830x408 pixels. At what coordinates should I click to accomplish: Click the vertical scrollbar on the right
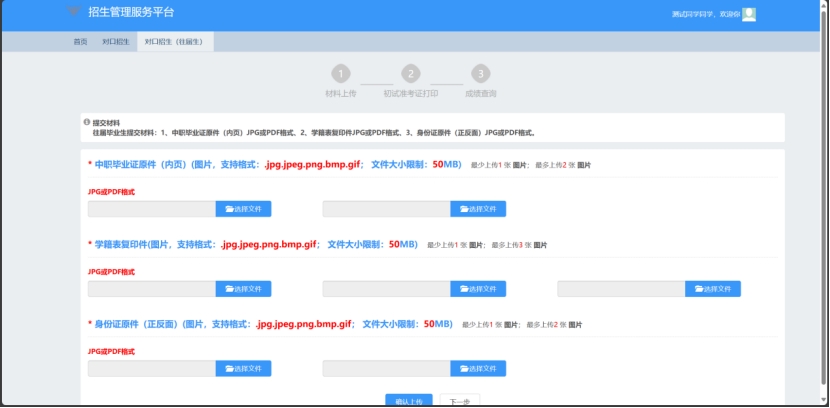click(x=824, y=200)
